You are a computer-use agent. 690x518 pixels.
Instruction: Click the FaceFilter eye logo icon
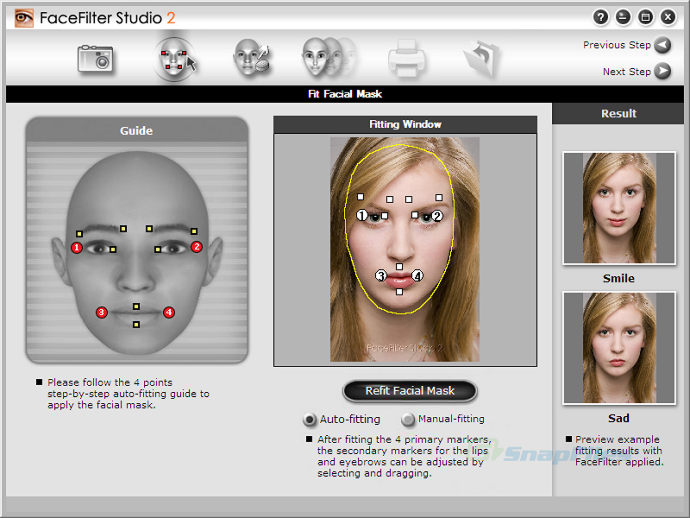pos(24,18)
